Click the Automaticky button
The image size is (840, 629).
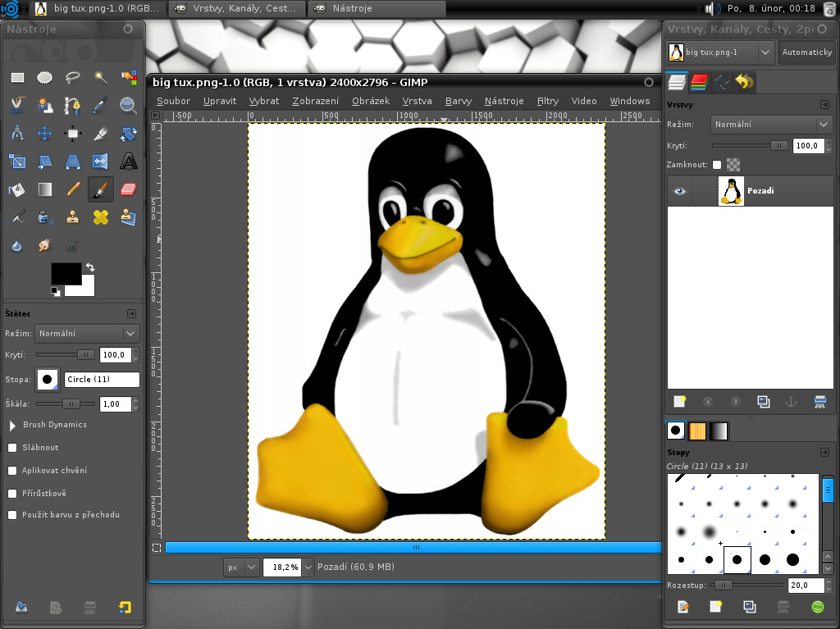point(807,52)
